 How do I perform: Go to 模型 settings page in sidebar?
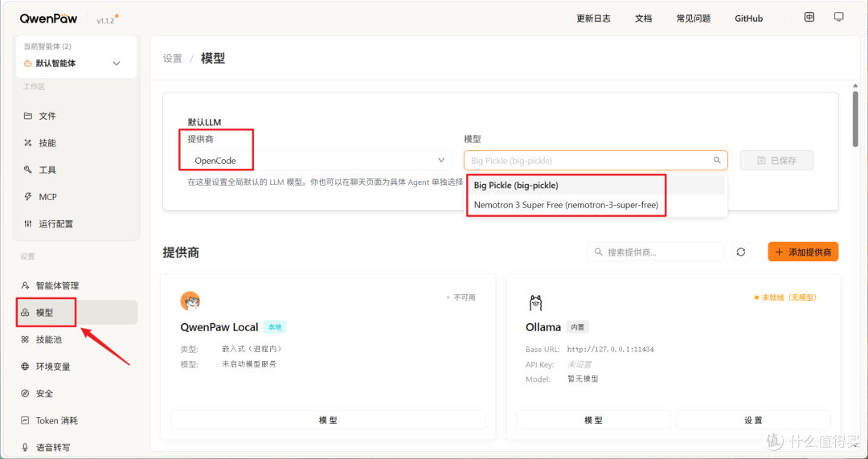pyautogui.click(x=76, y=313)
